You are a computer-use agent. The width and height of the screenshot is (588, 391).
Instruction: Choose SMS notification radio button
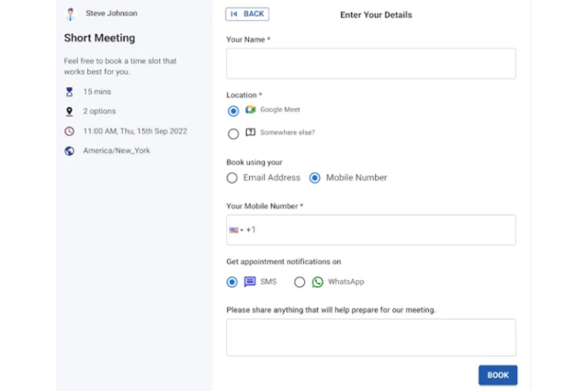click(x=232, y=282)
